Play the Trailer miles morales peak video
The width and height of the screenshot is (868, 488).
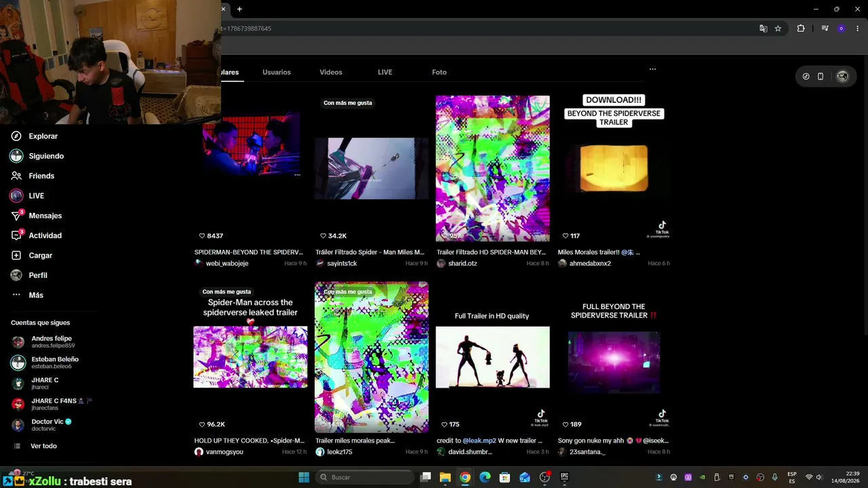coord(372,357)
